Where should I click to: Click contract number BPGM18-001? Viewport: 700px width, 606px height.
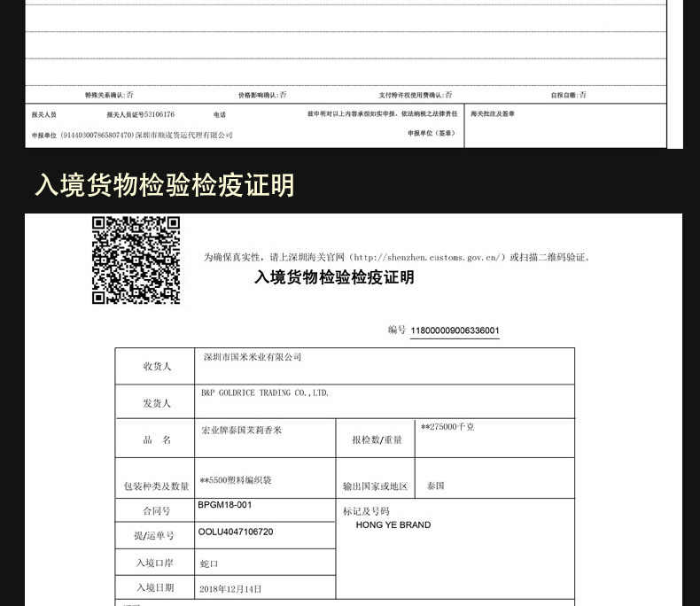(x=224, y=505)
